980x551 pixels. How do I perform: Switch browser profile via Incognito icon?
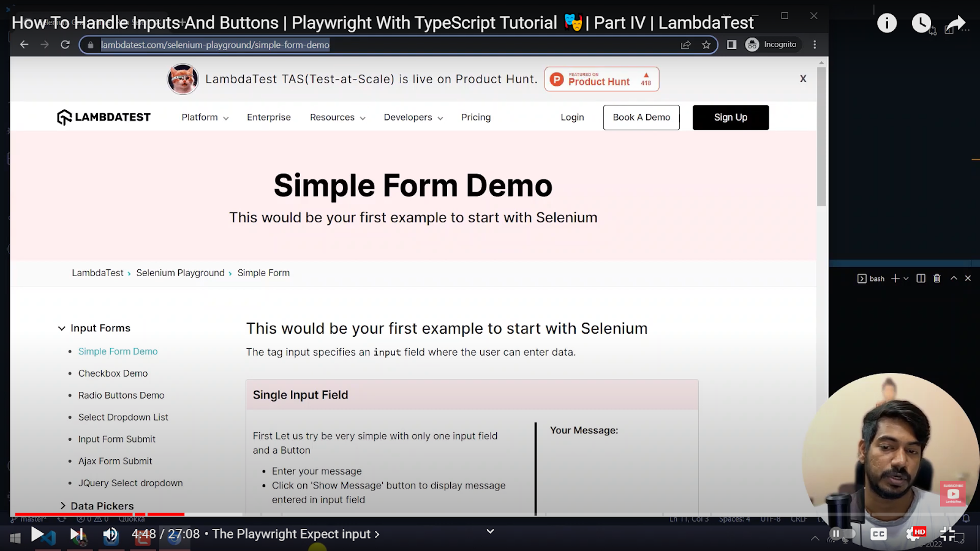[752, 44]
